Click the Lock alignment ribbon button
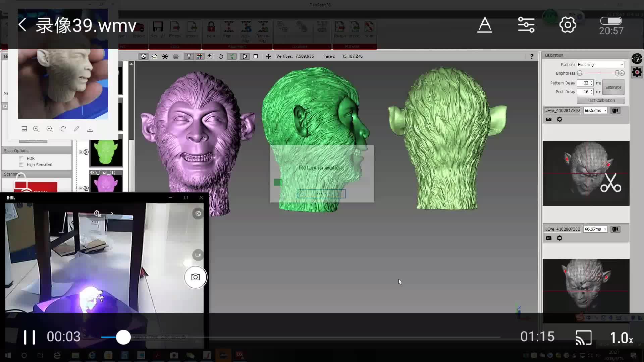644x362 pixels. (x=211, y=29)
